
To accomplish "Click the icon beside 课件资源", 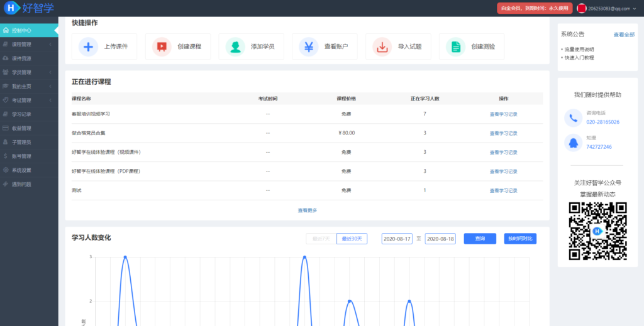I will click(x=6, y=58).
